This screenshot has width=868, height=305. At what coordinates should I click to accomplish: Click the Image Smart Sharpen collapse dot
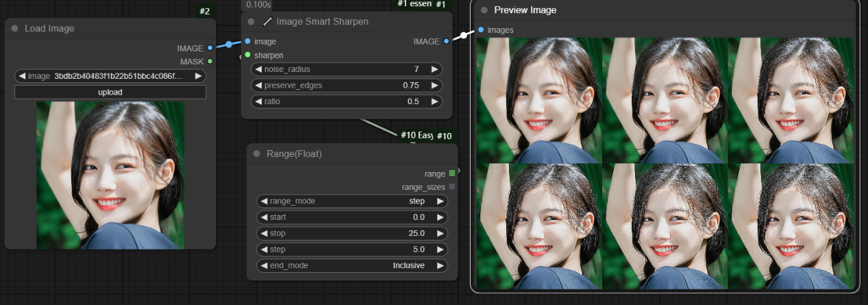tap(251, 22)
